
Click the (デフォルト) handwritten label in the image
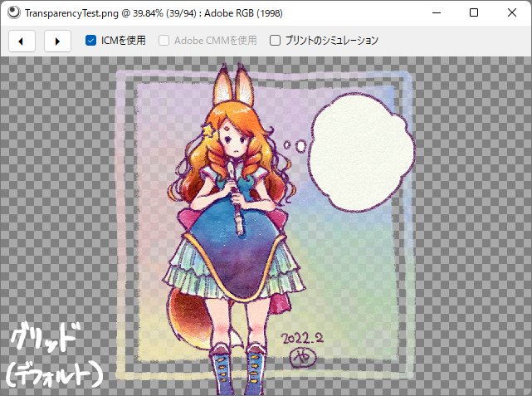pyautogui.click(x=54, y=374)
